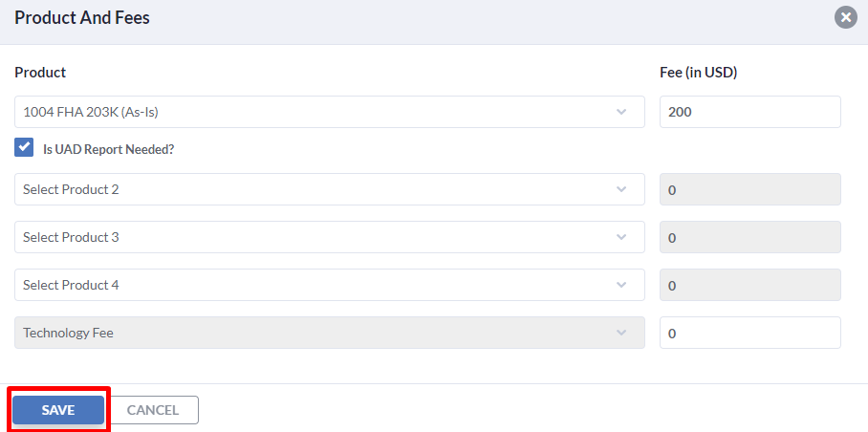Focus the fee field showing 200
The image size is (868, 432).
(750, 112)
